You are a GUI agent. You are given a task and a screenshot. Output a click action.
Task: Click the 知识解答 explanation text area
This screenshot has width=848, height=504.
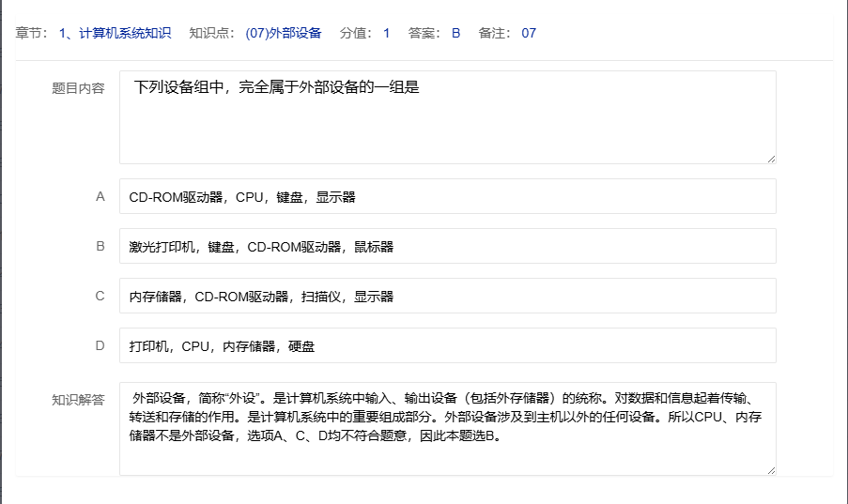point(447,428)
